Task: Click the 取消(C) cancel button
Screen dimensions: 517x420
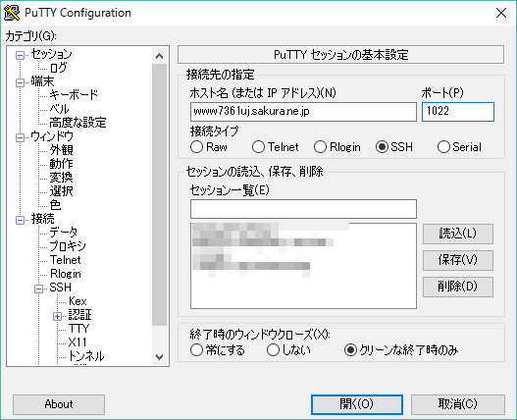Action: (458, 404)
